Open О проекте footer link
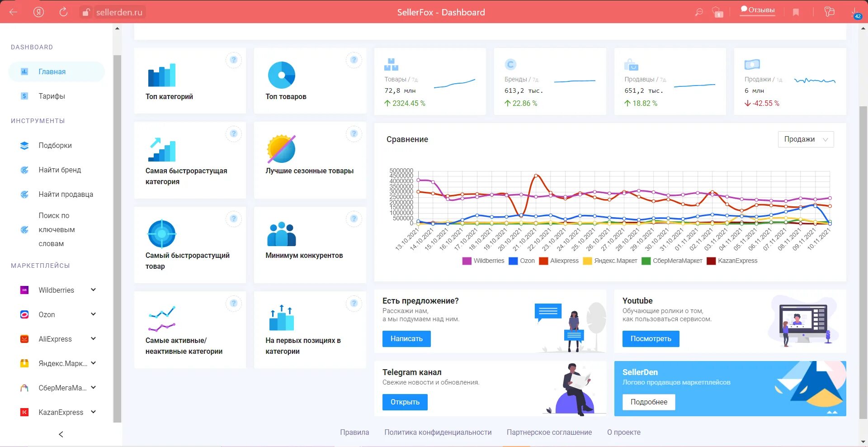868x447 pixels. tap(624, 433)
